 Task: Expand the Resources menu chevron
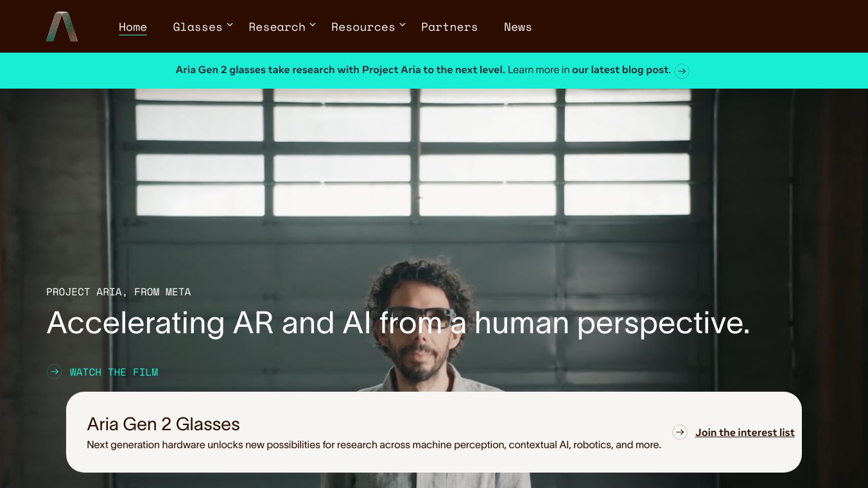403,25
